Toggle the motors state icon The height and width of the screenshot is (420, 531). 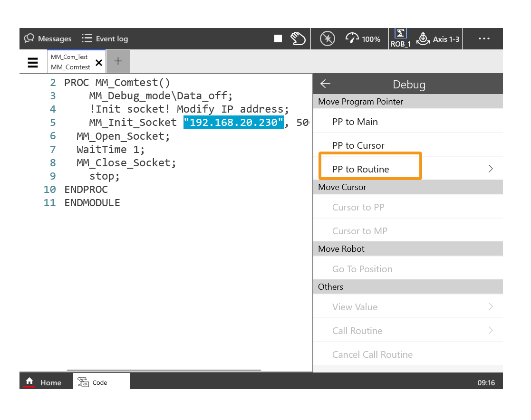point(327,39)
